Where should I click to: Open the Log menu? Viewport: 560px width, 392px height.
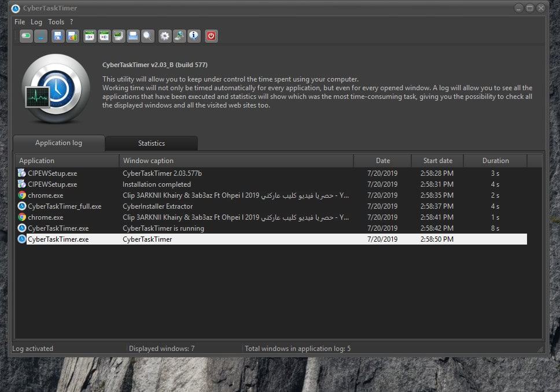(36, 22)
